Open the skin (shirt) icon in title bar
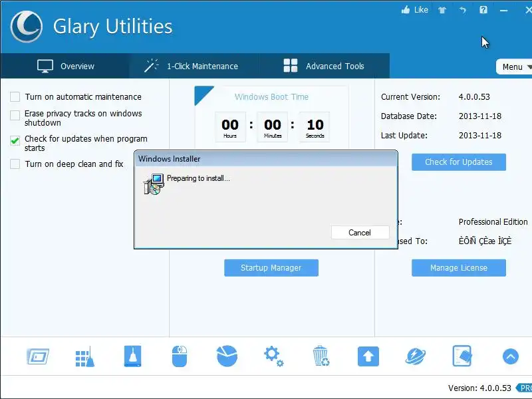Image resolution: width=532 pixels, height=399 pixels. click(442, 10)
